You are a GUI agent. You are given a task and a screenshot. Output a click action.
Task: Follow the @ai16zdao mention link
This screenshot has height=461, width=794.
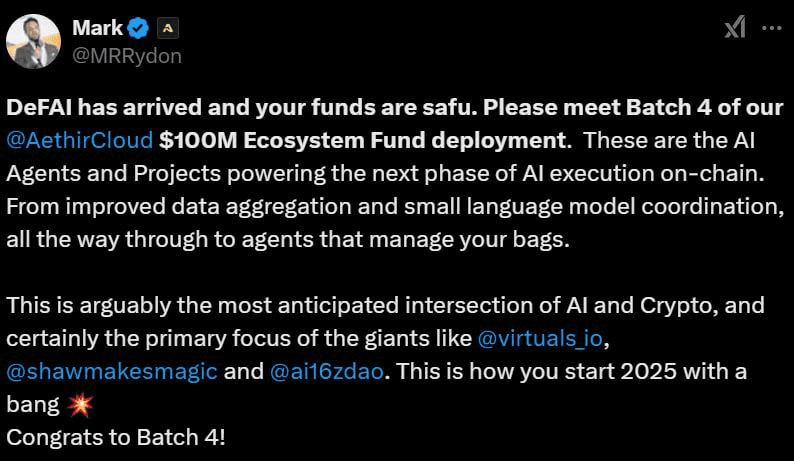[327, 371]
